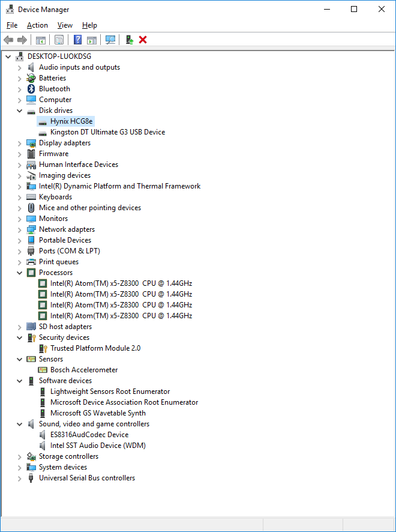Expand the Portable Devices category
Screen dimensions: 396x532
[x=19, y=240]
